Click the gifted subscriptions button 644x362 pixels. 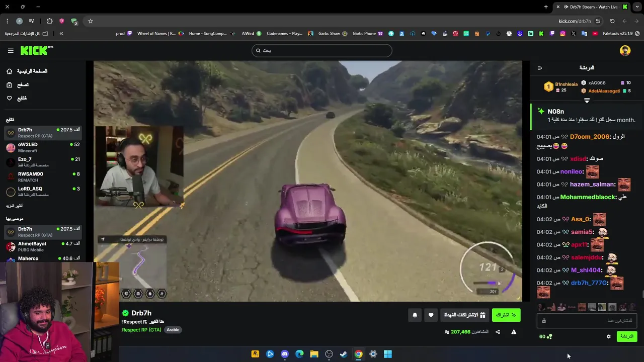(x=464, y=315)
